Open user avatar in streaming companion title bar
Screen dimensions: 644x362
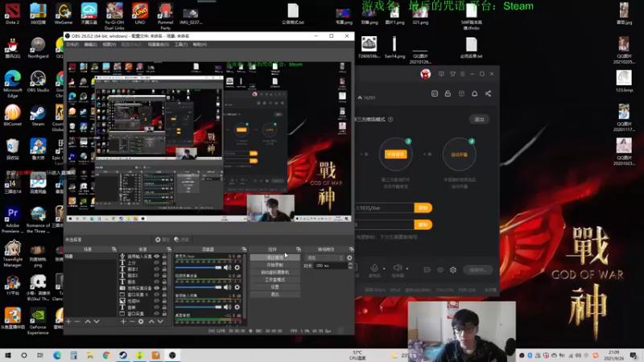426,74
